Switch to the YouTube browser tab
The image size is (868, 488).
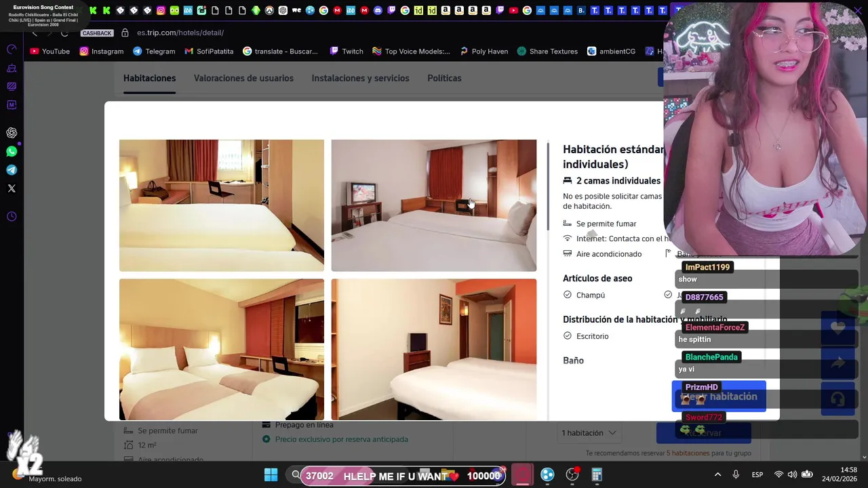[x=513, y=10]
